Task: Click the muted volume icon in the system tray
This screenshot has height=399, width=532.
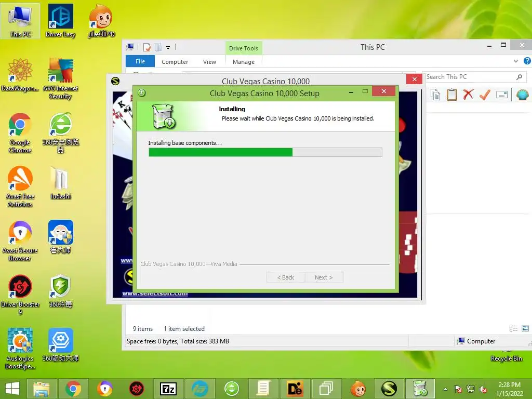Action: 483,389
